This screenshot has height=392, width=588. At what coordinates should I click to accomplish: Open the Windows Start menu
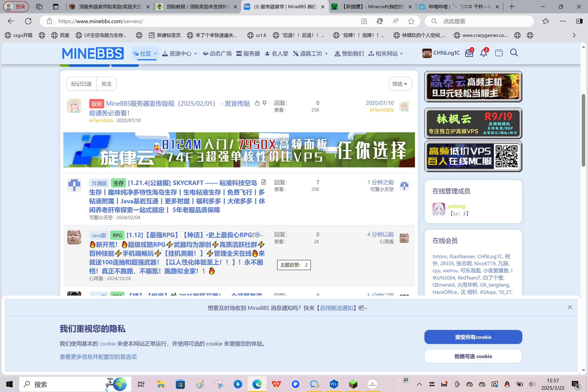[x=9, y=384]
